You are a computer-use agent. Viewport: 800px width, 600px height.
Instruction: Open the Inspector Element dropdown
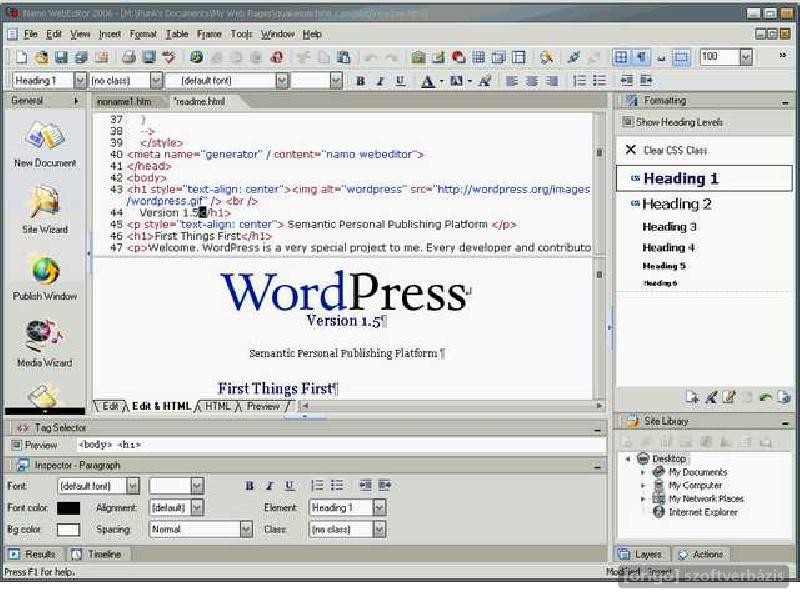[379, 508]
